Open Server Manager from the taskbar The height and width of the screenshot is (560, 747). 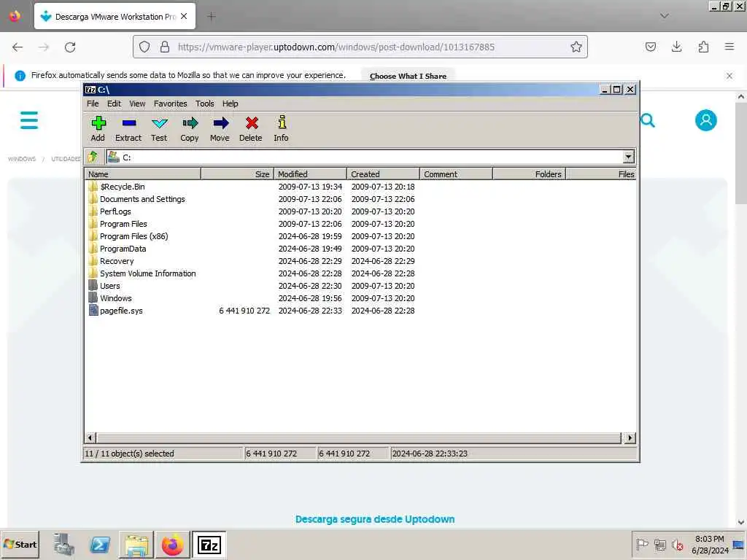[63, 545]
